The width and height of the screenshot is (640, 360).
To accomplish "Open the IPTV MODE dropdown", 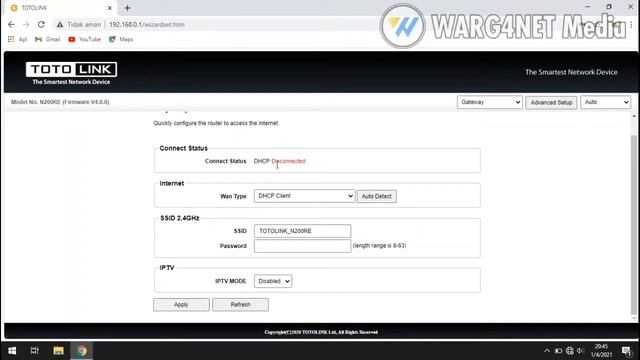I will point(273,281).
